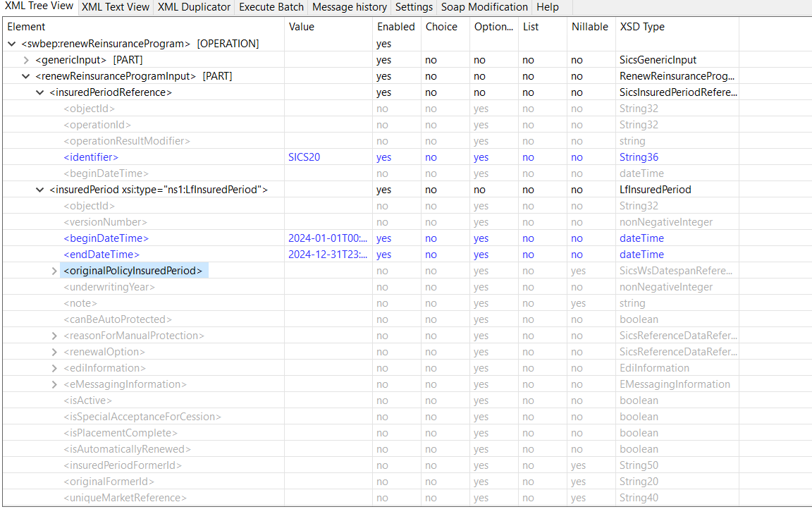812x514 pixels.
Task: Click the SICS20 identifier value cell
Action: click(304, 157)
